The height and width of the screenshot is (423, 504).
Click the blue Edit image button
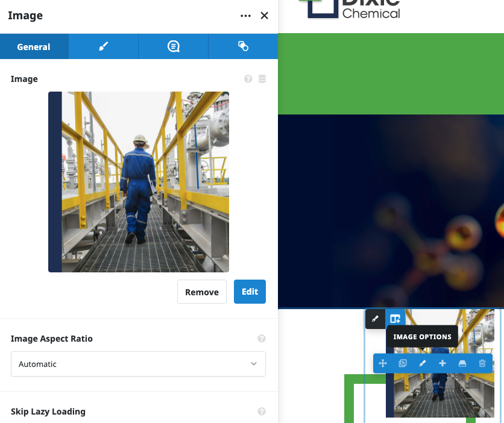click(x=250, y=292)
